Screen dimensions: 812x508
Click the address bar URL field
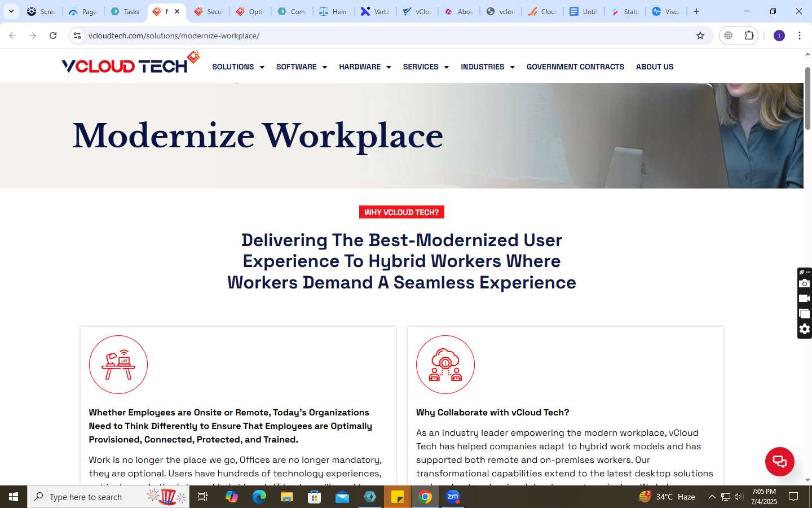coord(389,36)
